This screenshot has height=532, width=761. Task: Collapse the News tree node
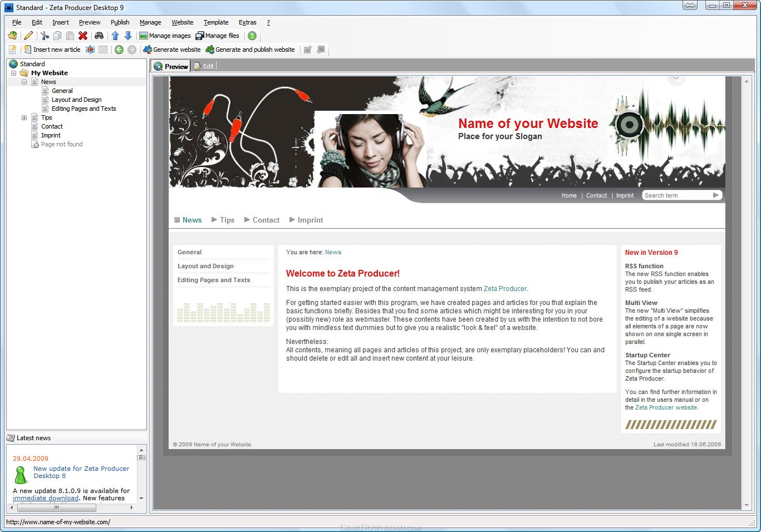pos(24,82)
